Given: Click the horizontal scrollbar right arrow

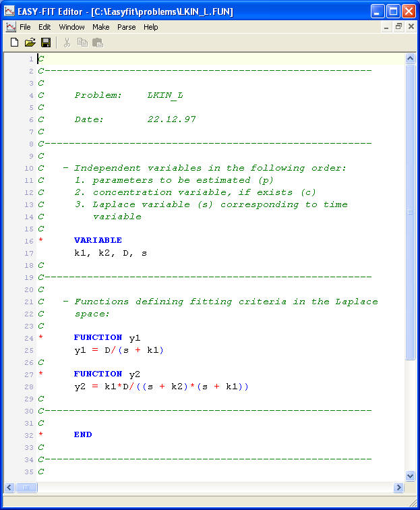Looking at the screenshot, I should [x=398, y=488].
